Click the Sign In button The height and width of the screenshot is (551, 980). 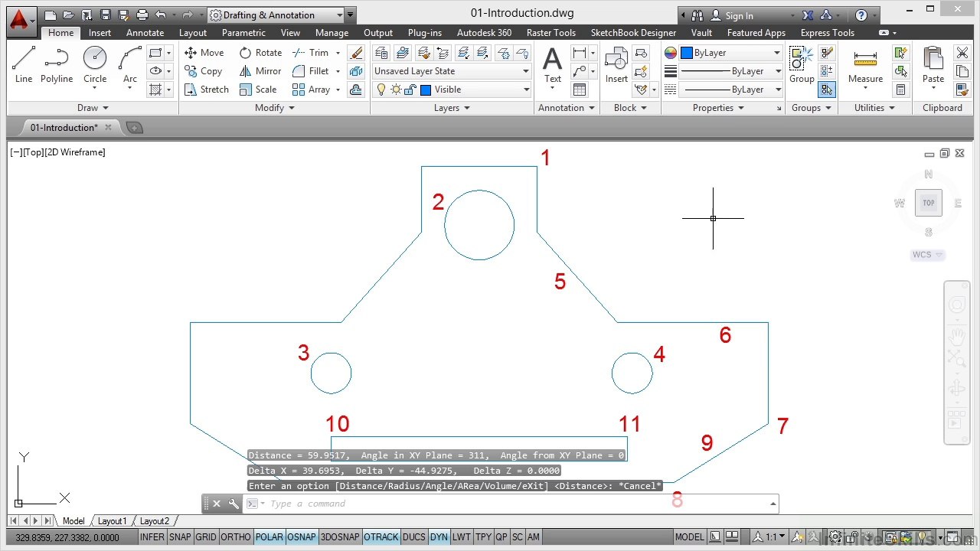(x=732, y=15)
